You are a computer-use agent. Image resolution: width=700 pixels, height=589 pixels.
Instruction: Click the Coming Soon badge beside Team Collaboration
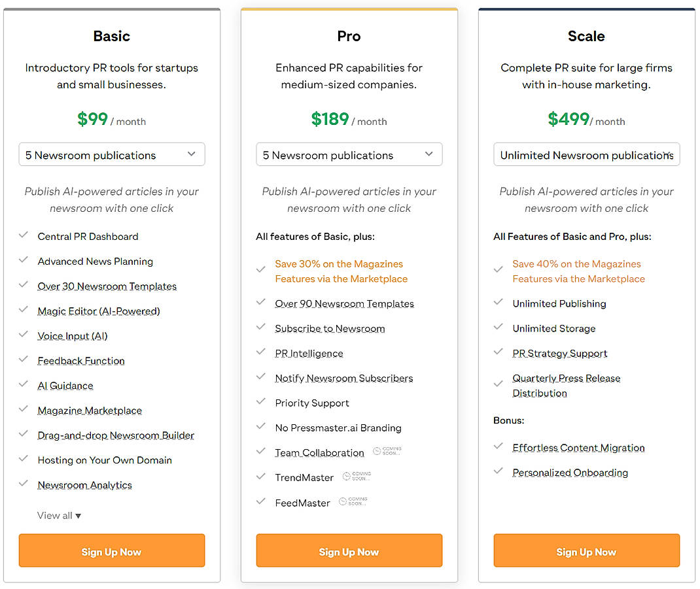(x=387, y=450)
